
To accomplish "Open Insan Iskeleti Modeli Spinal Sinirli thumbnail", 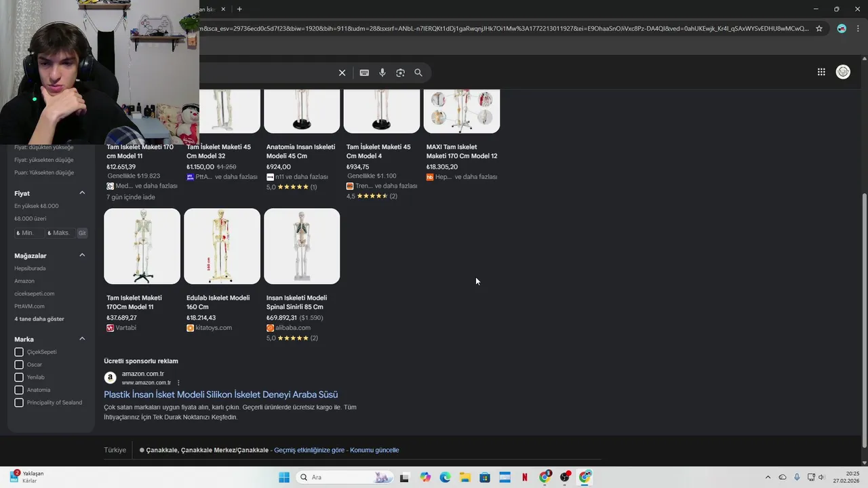I will coord(302,246).
